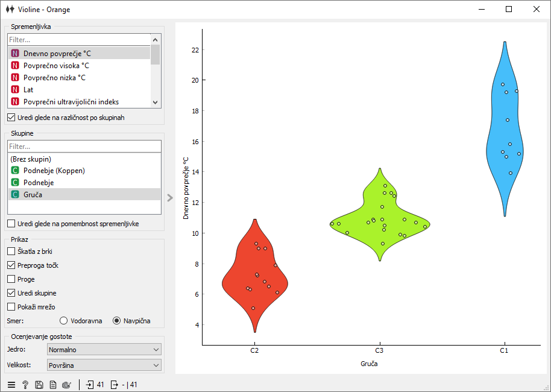This screenshot has width=551, height=392.
Task: Click variable list scroll up arrow
Action: click(x=156, y=40)
